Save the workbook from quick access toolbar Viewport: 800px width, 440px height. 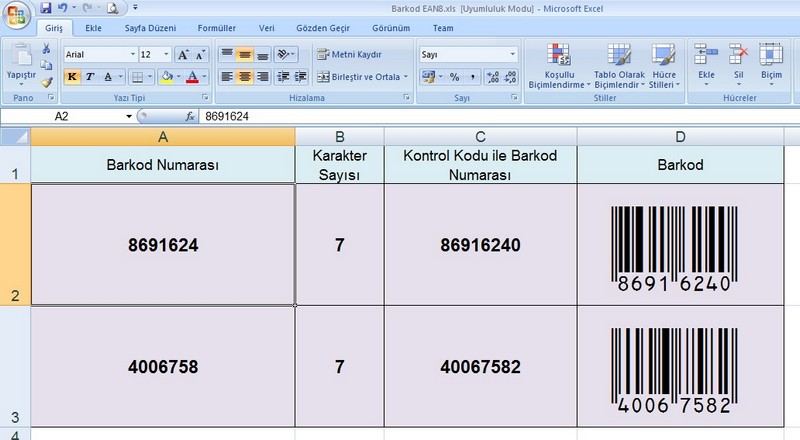point(46,8)
